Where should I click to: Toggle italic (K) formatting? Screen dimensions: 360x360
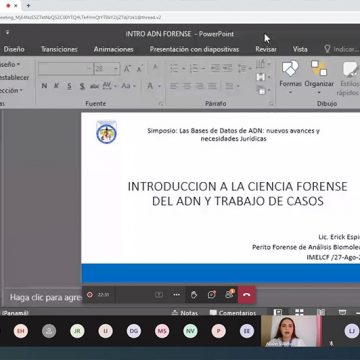(x=56, y=86)
